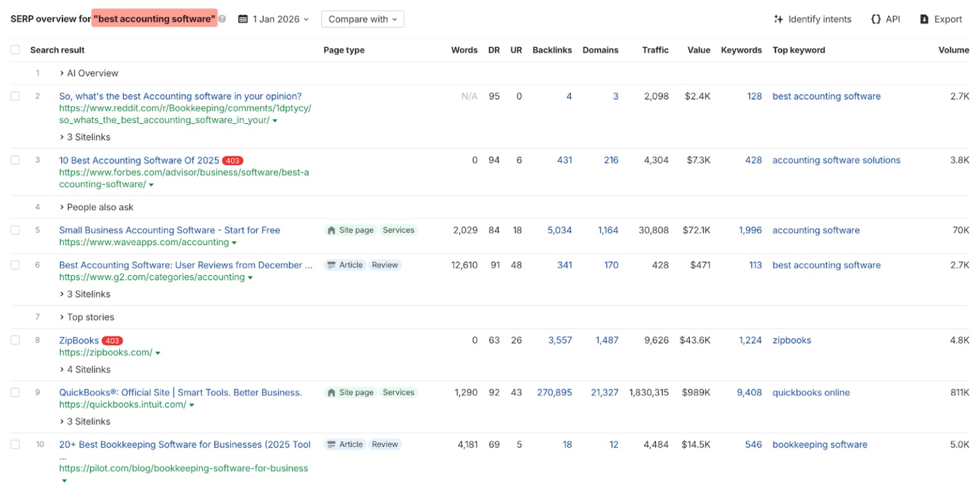Image resolution: width=980 pixels, height=491 pixels.
Task: Open the 1 Jan 2026 date dropdown
Action: [274, 19]
